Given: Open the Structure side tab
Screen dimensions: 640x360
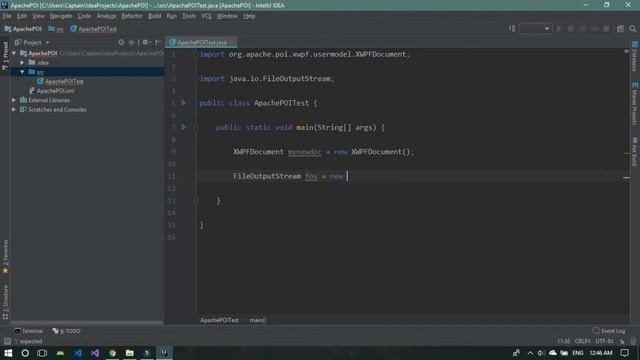Looking at the screenshot, I should tap(5, 302).
